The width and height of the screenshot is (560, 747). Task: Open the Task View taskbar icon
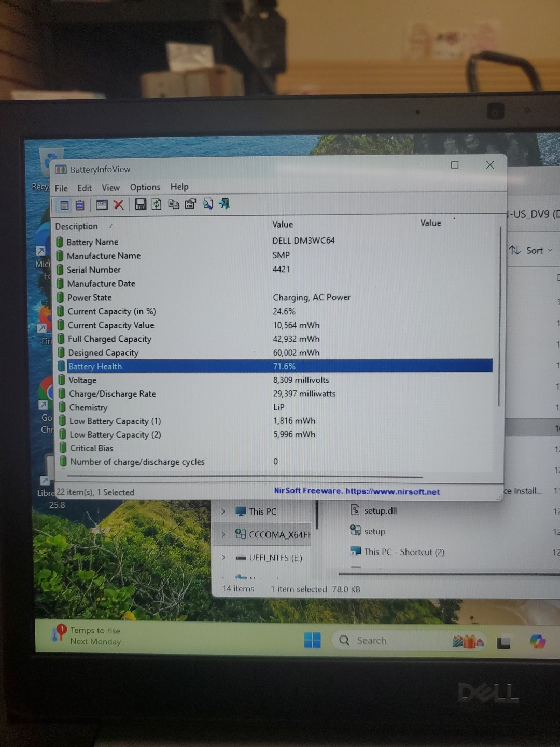point(503,643)
